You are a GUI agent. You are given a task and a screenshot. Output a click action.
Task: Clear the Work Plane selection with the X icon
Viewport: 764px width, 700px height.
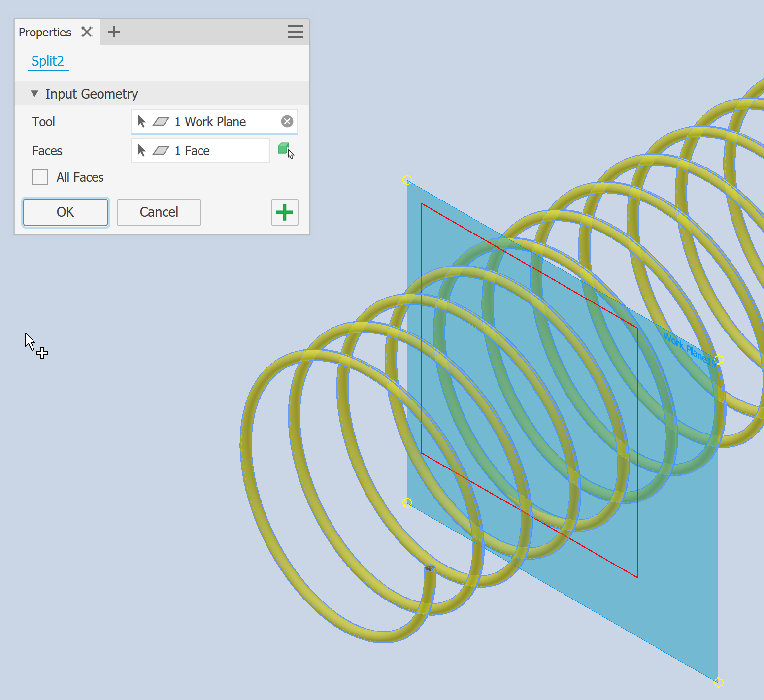[x=287, y=121]
